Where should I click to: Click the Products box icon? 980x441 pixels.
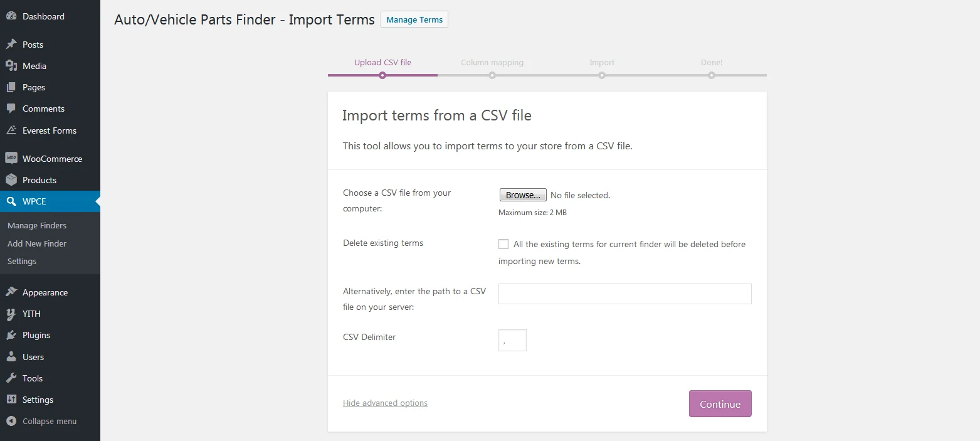pos(11,180)
